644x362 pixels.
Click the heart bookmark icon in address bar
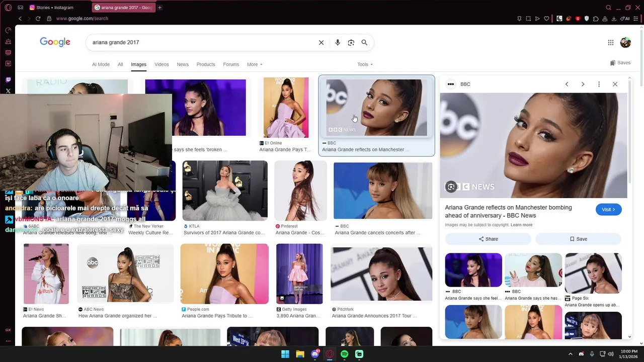pos(546,19)
